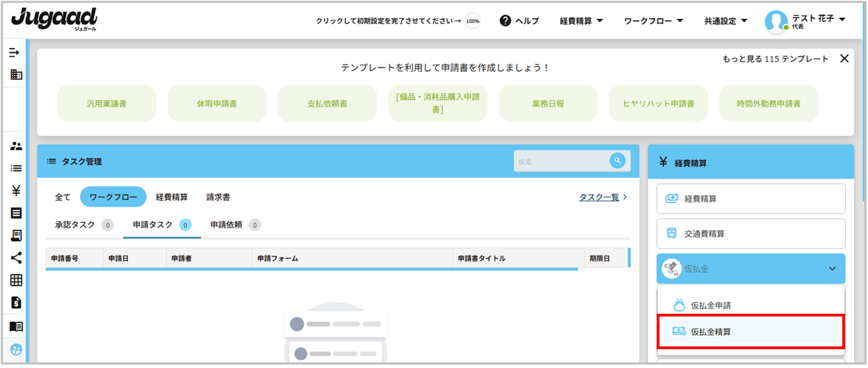Click the 交通費精算 train icon
868x368 pixels.
(x=672, y=234)
